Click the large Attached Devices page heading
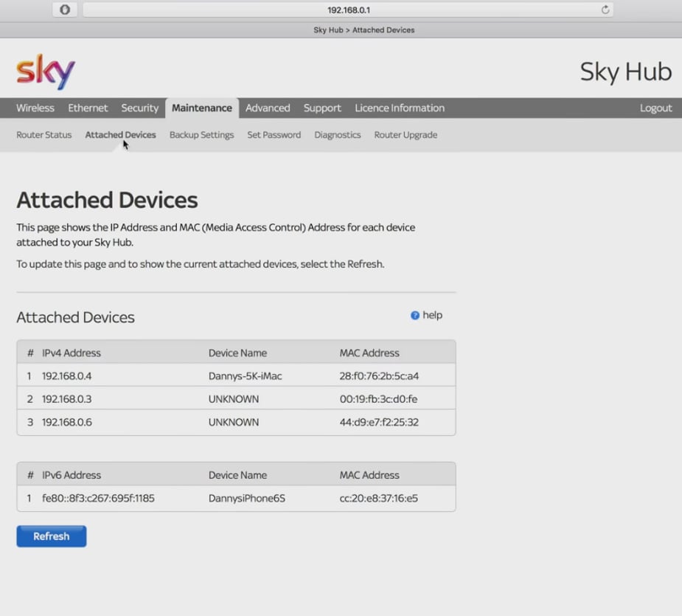The width and height of the screenshot is (682, 616). tap(107, 200)
